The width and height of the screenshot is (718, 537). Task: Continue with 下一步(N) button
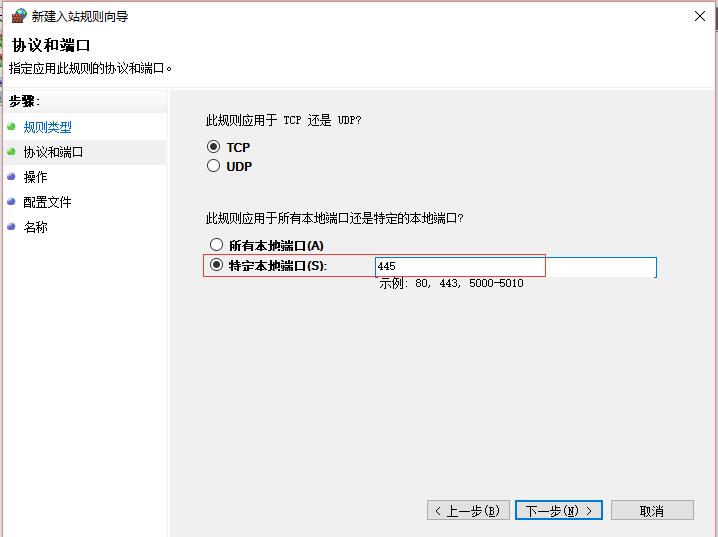(x=559, y=510)
